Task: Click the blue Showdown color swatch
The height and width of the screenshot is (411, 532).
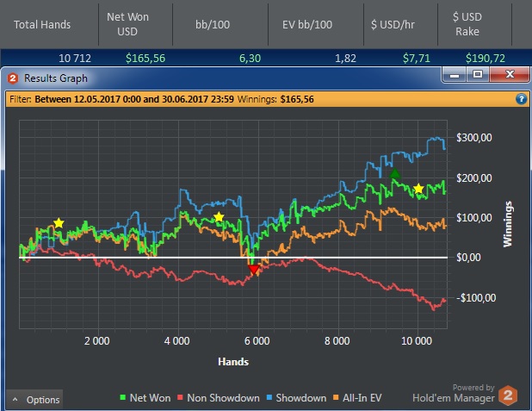Action: (269, 397)
